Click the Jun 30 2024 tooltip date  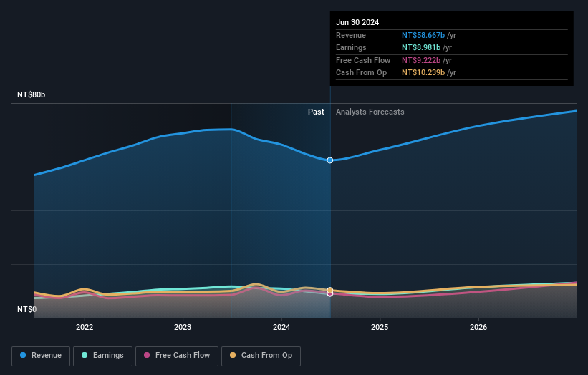(357, 22)
